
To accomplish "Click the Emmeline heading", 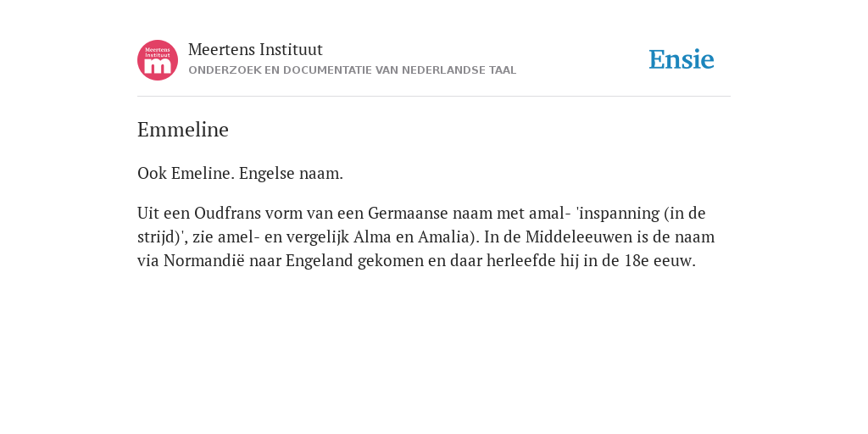I will (183, 130).
